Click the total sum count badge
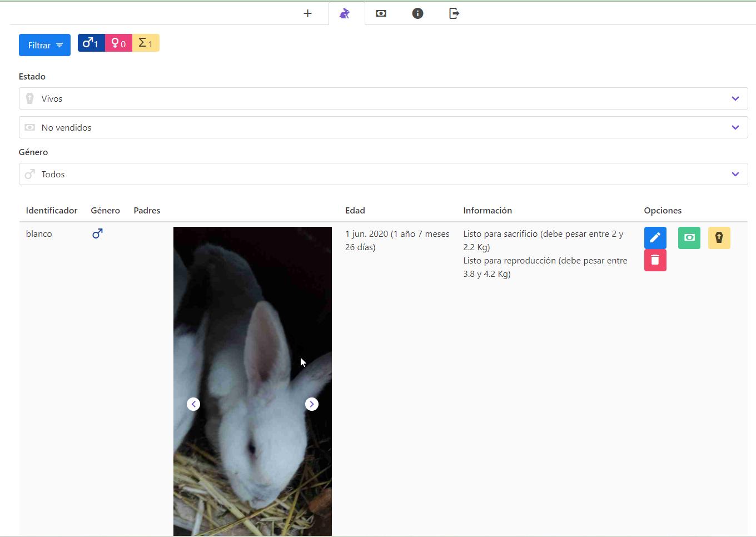 coord(146,43)
